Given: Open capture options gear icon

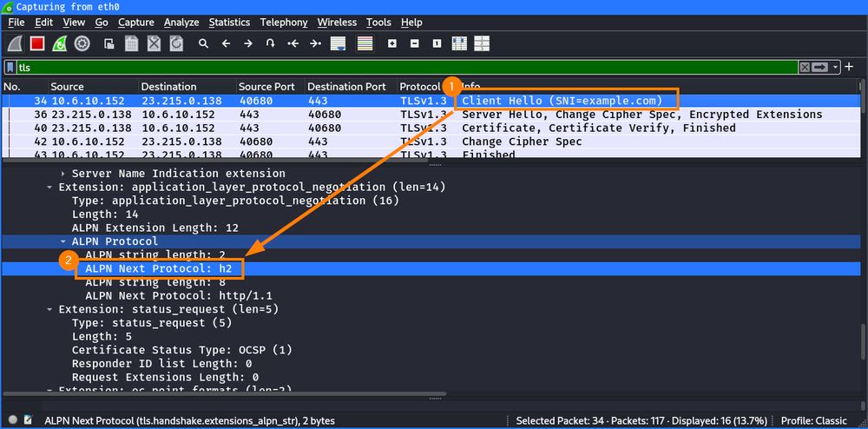Looking at the screenshot, I should pos(82,43).
